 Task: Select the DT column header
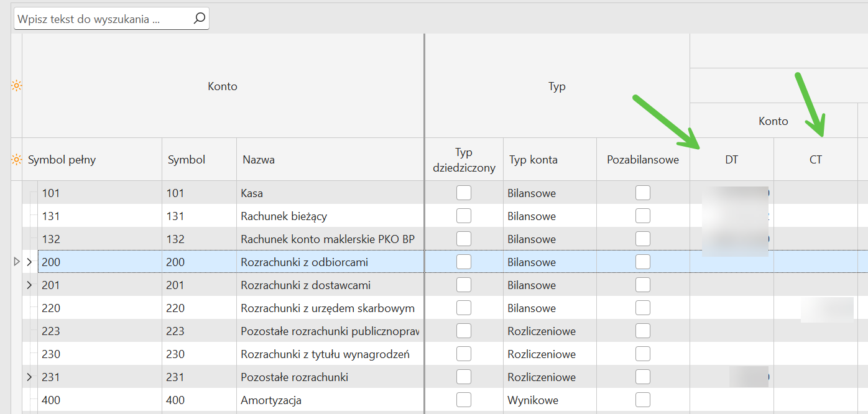pos(731,160)
